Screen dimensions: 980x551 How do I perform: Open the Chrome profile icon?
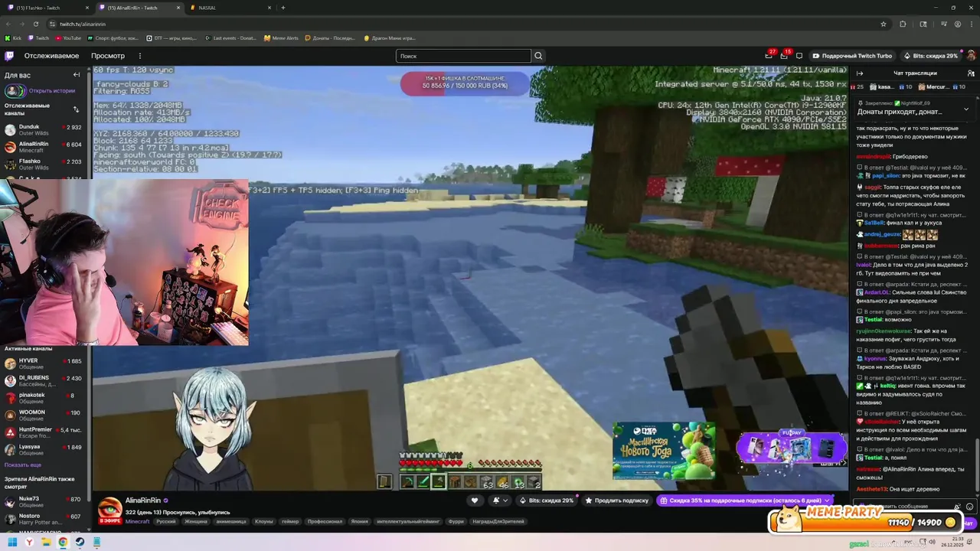(959, 24)
